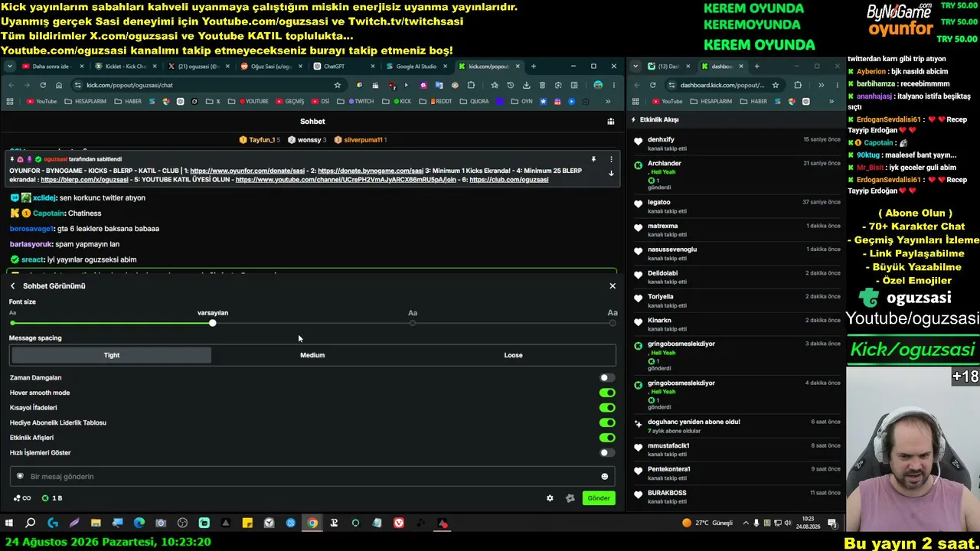Go back from Sohbet Görünümü settings
This screenshot has width=980, height=551.
tap(13, 285)
